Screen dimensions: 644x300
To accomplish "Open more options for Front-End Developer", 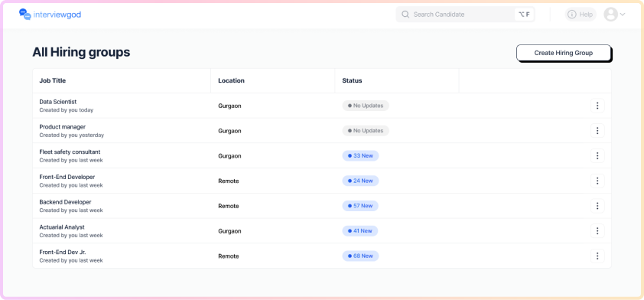I will coord(597,181).
